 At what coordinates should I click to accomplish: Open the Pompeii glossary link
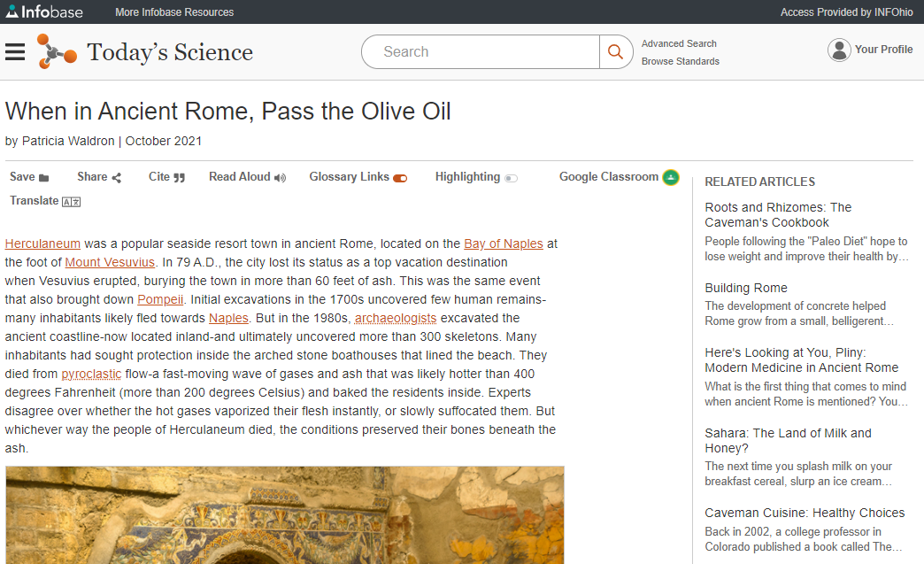coord(160,299)
